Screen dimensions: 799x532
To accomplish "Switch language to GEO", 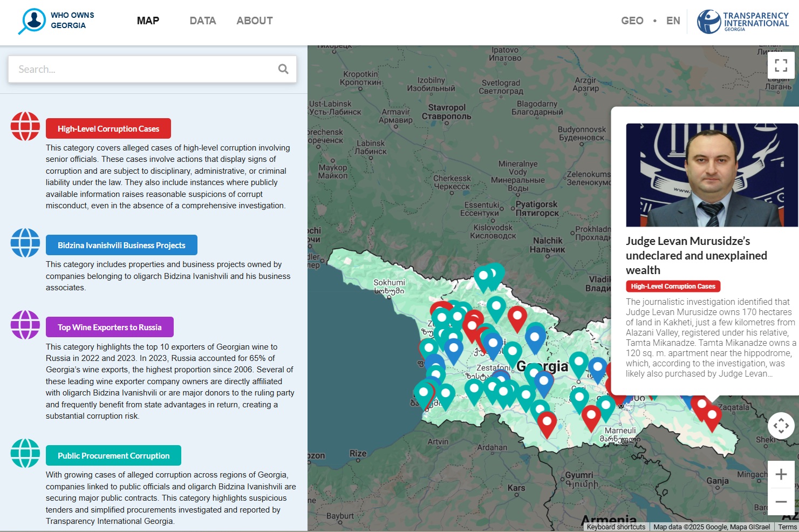I will 632,21.
